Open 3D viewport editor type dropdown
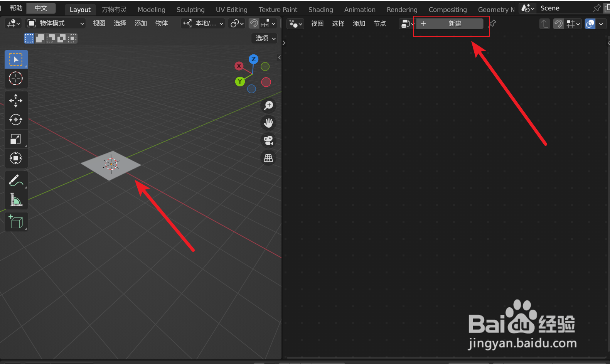The image size is (610, 364). (x=13, y=24)
